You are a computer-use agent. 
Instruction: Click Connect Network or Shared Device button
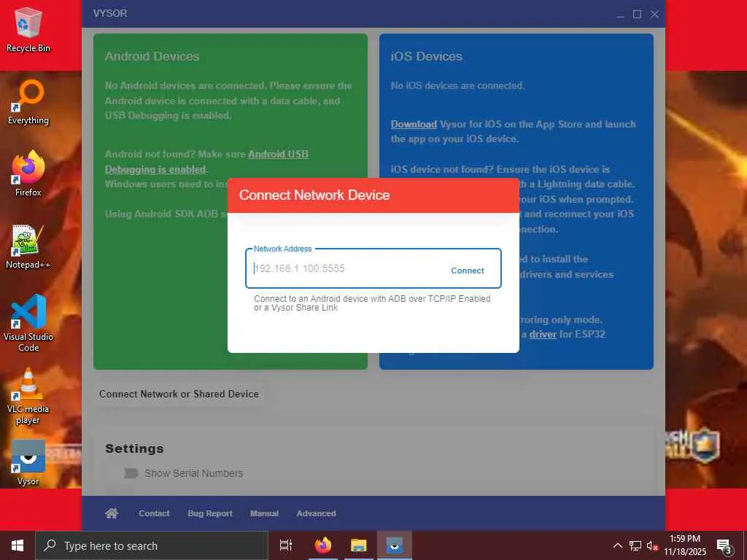click(179, 394)
